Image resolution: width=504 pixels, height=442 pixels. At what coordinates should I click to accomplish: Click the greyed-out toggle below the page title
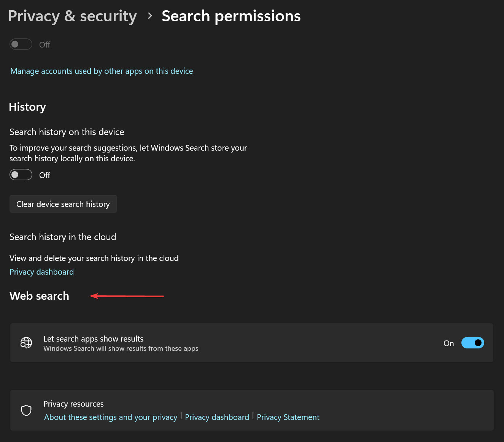(x=21, y=45)
